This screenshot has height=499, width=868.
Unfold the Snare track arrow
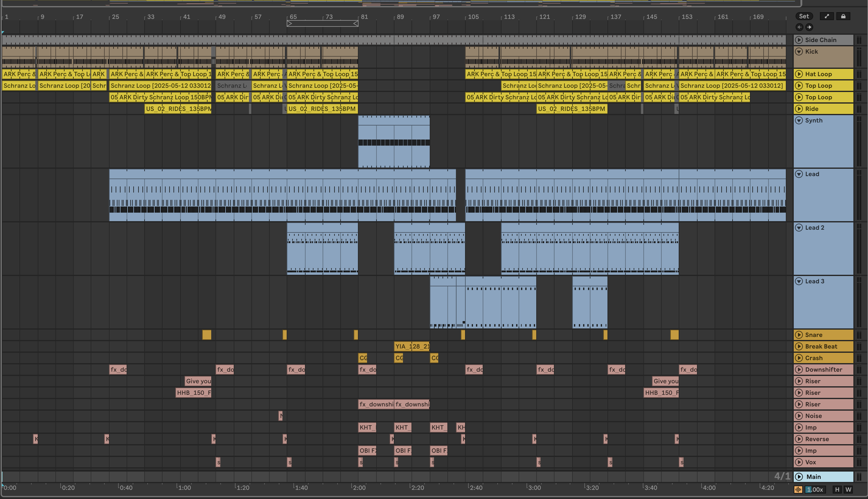(799, 335)
